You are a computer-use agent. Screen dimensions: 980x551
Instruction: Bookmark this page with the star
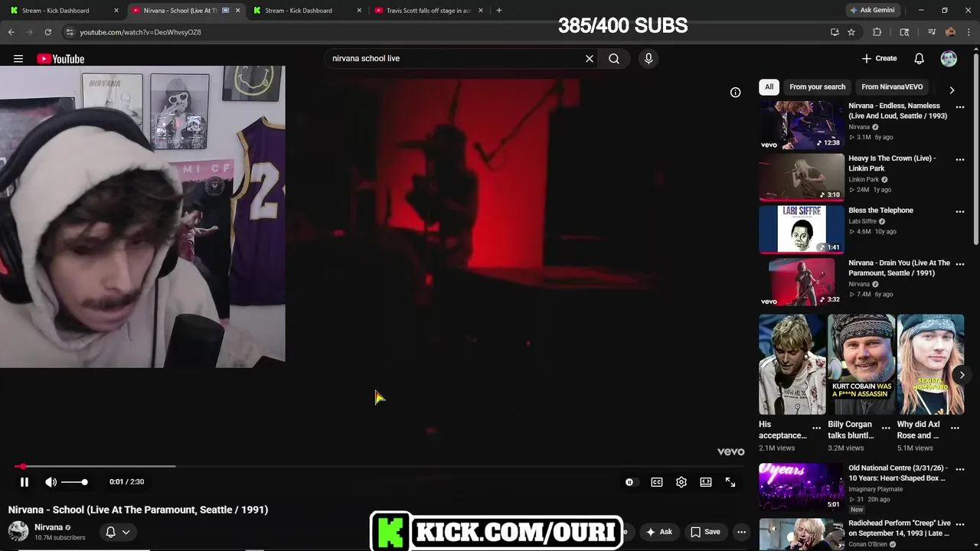pos(851,32)
